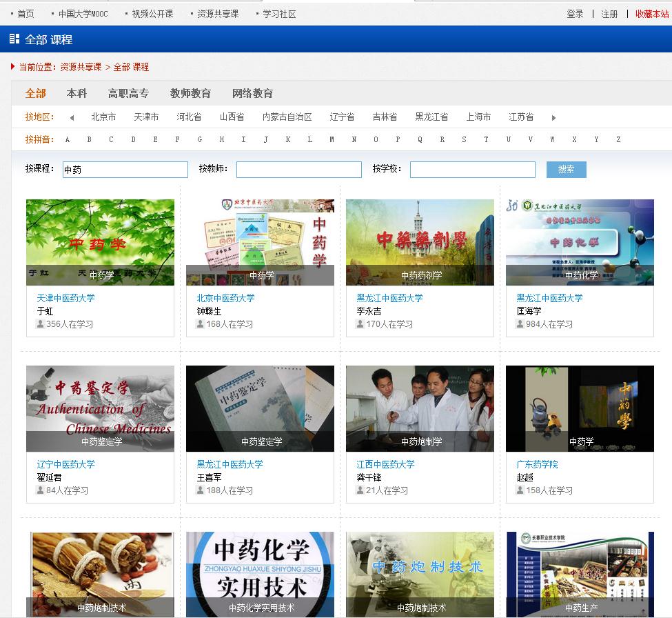Click 收藏本站 to bookmark the site
Viewport: 672px width, 618px height.
click(651, 14)
